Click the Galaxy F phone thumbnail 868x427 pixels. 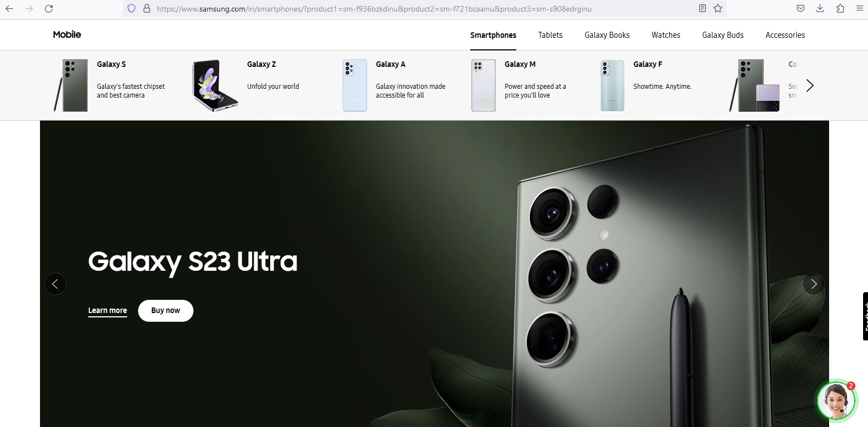coord(612,86)
